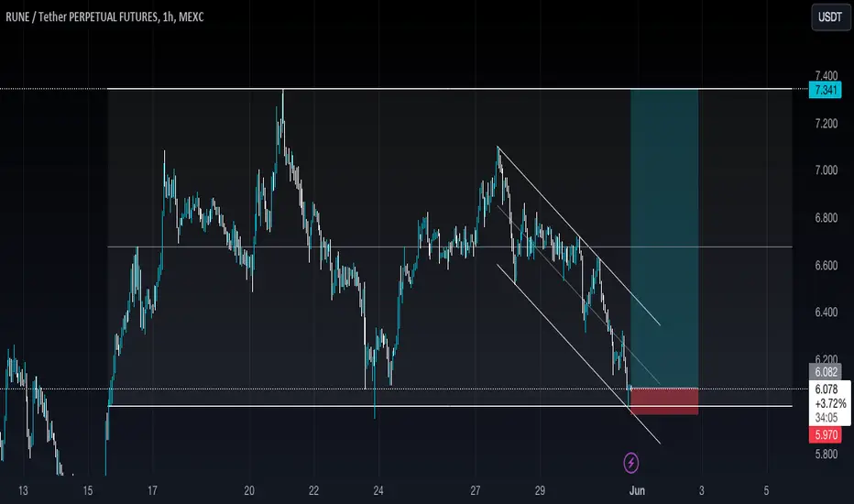
Task: Click the 7.400 price axis label
Action: [x=826, y=76]
